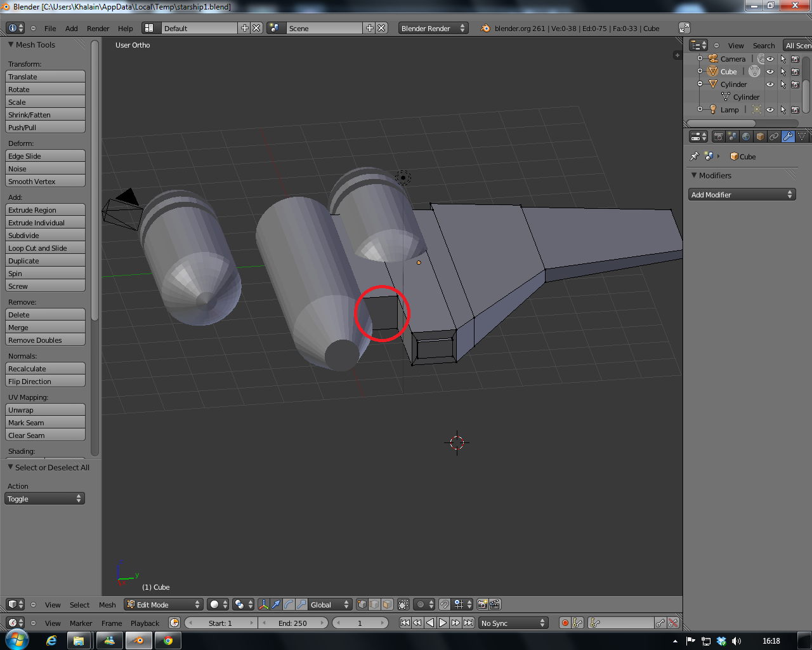Switch to face select mode

387,604
